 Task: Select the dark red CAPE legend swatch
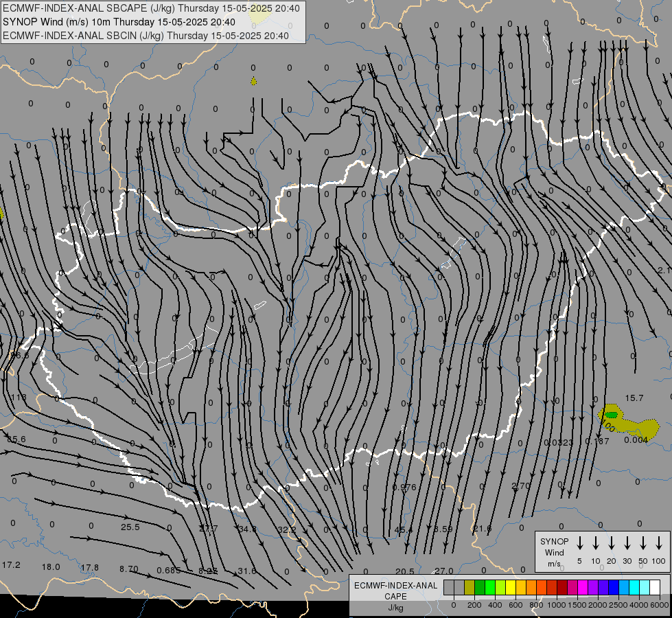click(x=562, y=588)
